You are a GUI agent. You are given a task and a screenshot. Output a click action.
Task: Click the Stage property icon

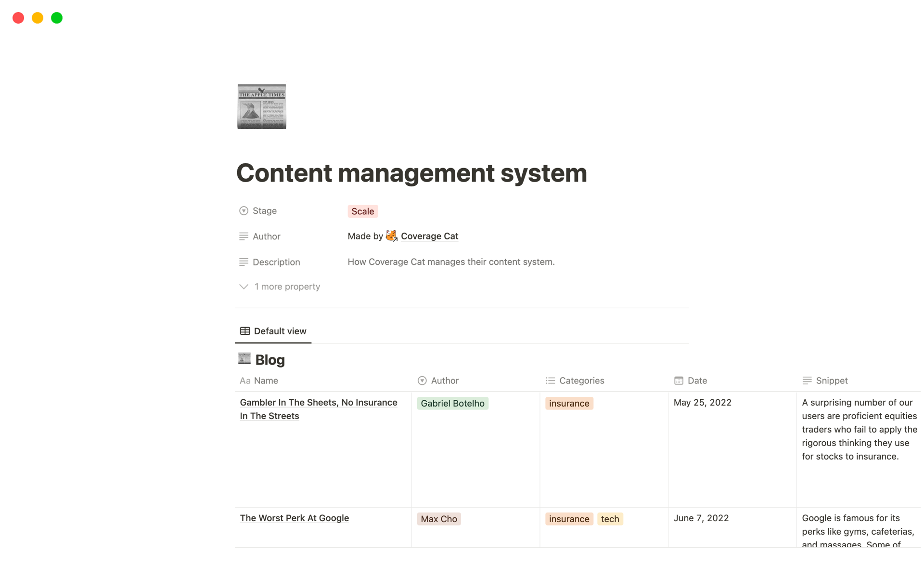click(x=243, y=211)
